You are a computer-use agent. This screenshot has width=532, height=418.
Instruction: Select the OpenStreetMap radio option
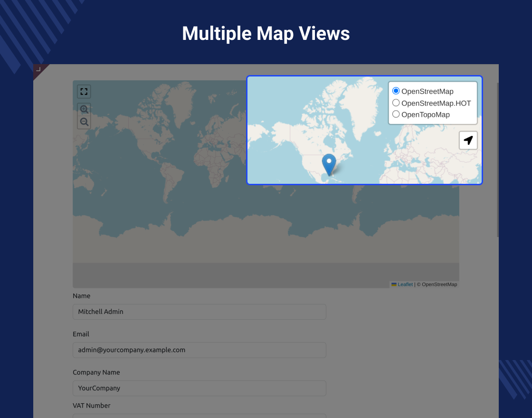coord(396,91)
